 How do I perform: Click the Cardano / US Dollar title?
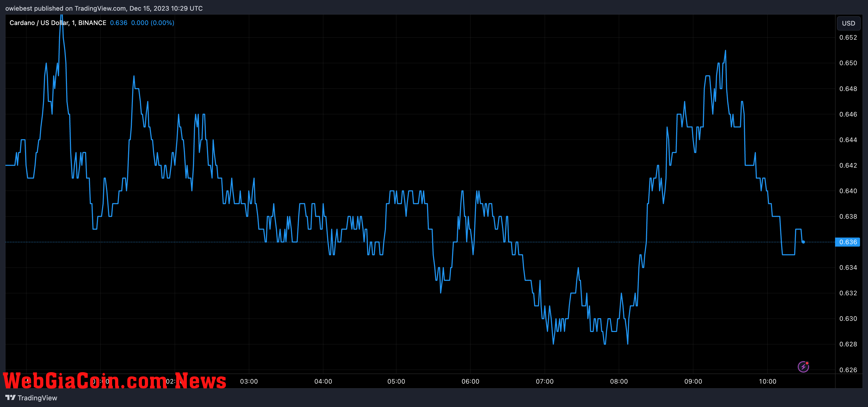[x=58, y=23]
